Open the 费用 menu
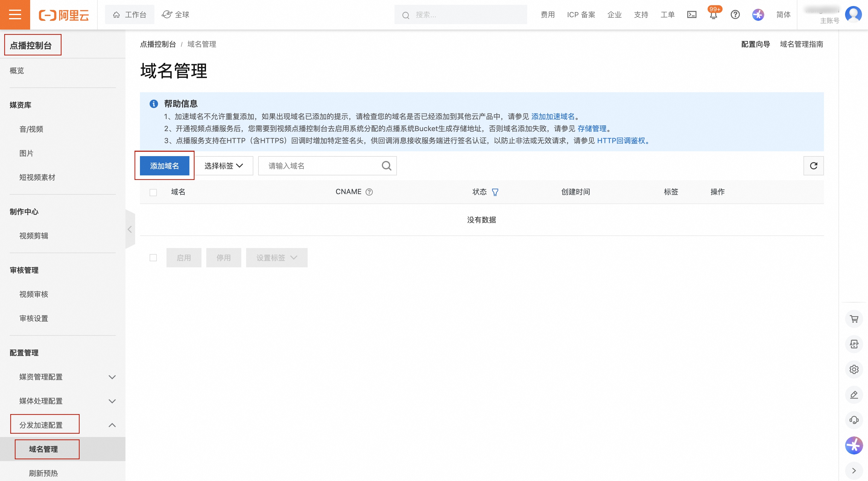This screenshot has height=481, width=868. pos(548,14)
